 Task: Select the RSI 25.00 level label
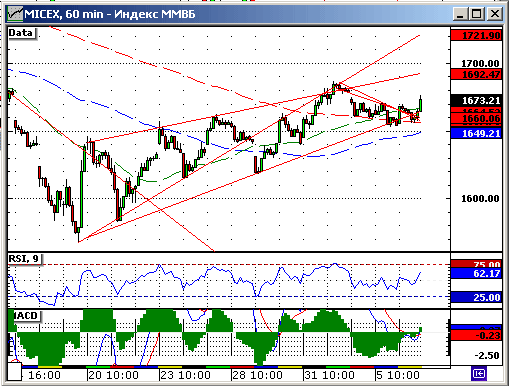(x=476, y=297)
